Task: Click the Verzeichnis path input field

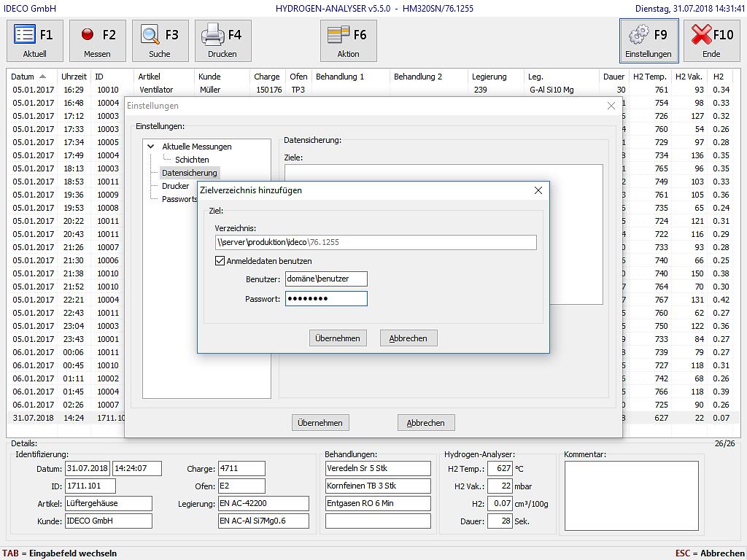Action: click(375, 242)
